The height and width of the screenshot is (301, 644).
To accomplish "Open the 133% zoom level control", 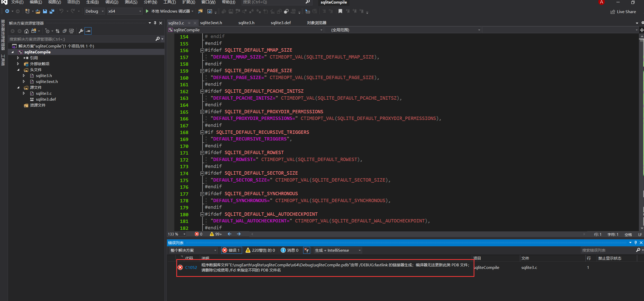I will tap(176, 234).
